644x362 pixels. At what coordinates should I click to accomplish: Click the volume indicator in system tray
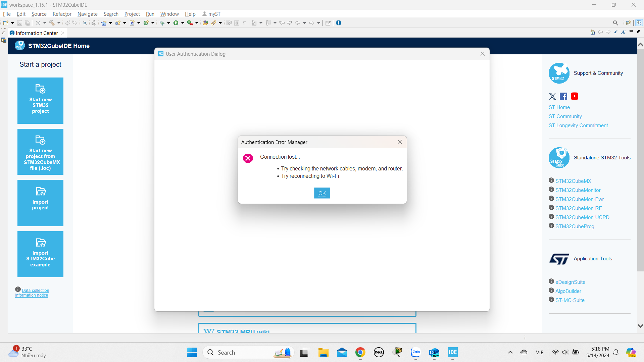point(565,352)
